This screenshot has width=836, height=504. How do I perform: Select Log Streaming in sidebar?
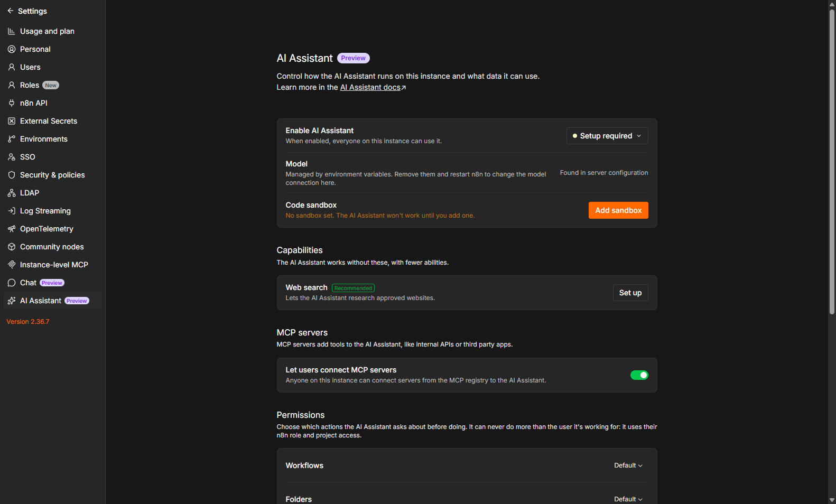tap(52, 211)
